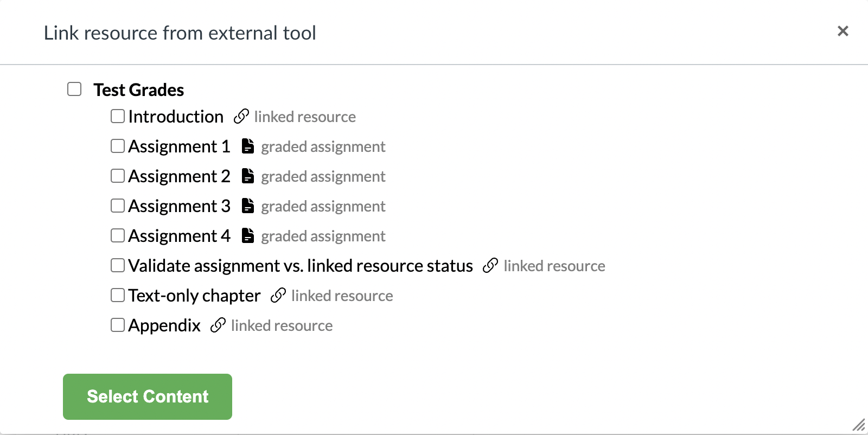Close the Link resource dialog
Screen dimensions: 868x435
843,31
